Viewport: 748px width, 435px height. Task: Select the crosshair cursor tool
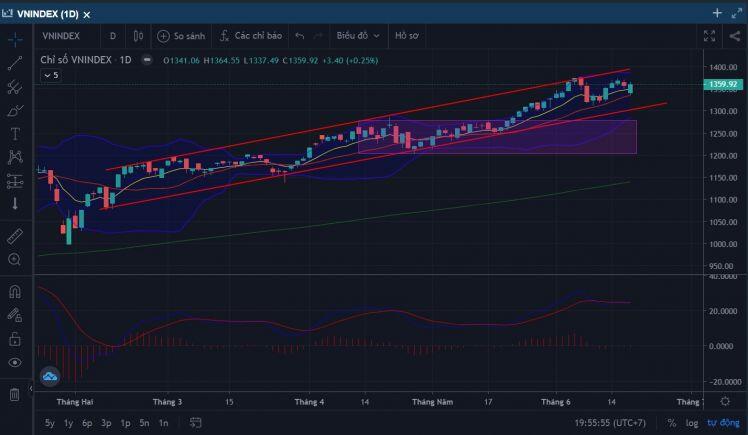(x=15, y=40)
